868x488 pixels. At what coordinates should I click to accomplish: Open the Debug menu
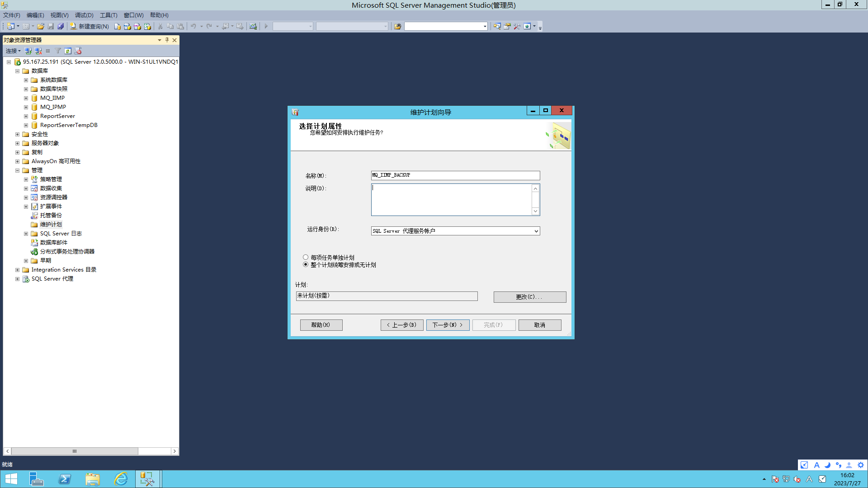tap(84, 15)
